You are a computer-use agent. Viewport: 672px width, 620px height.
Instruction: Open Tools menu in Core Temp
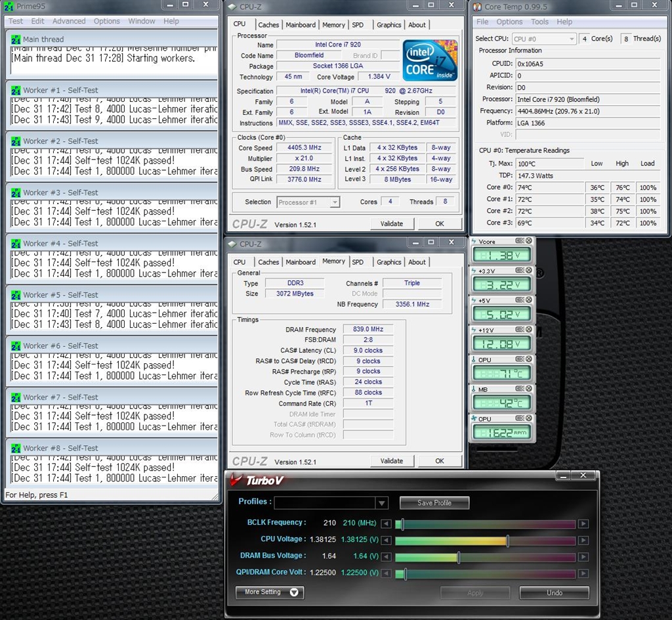(539, 22)
